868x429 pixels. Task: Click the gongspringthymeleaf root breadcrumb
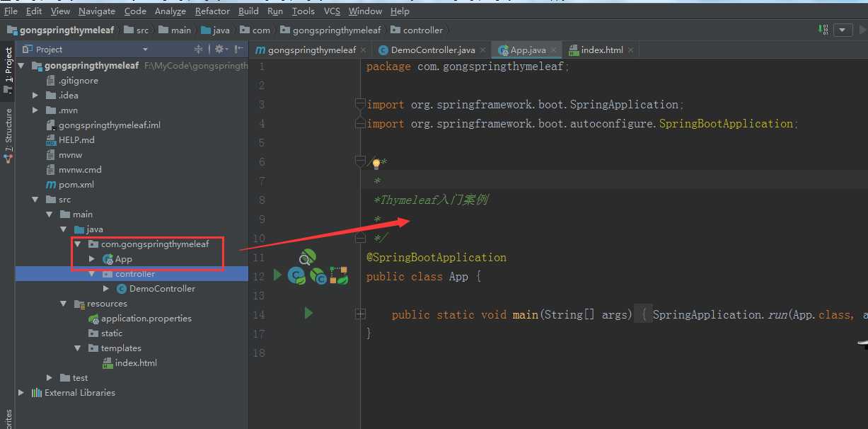(60, 30)
